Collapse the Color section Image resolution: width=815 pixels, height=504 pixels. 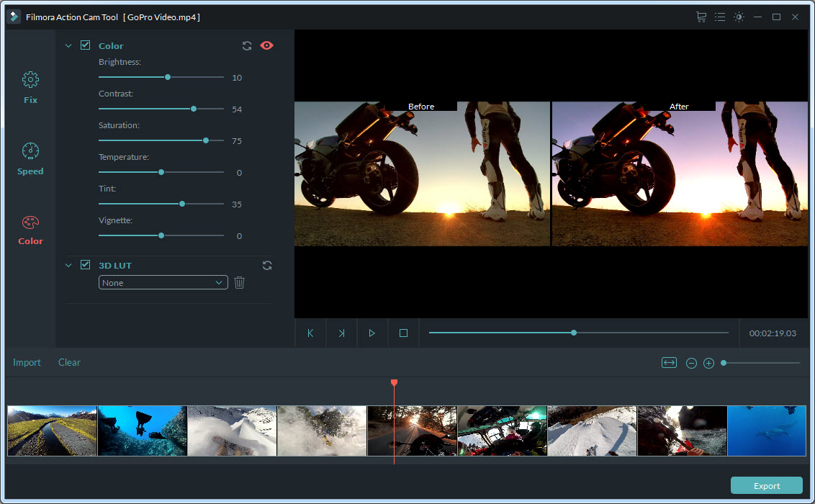click(x=69, y=45)
